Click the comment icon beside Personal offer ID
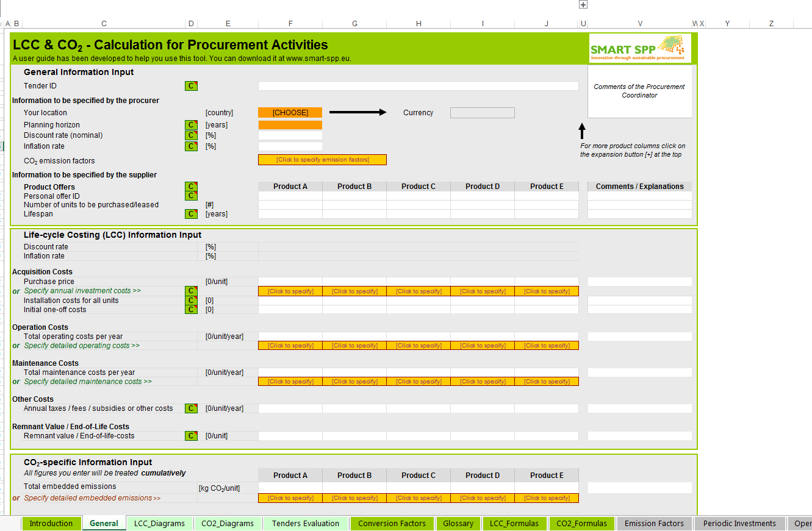The image size is (812, 531). tap(192, 196)
